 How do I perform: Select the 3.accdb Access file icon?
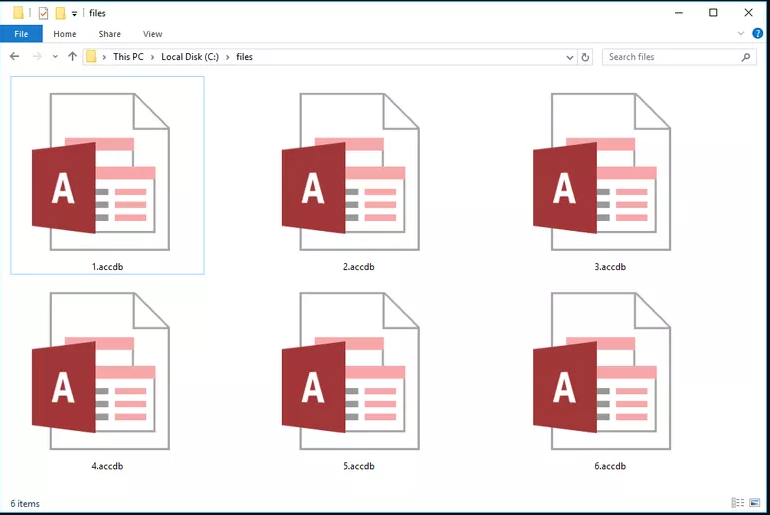(x=602, y=172)
